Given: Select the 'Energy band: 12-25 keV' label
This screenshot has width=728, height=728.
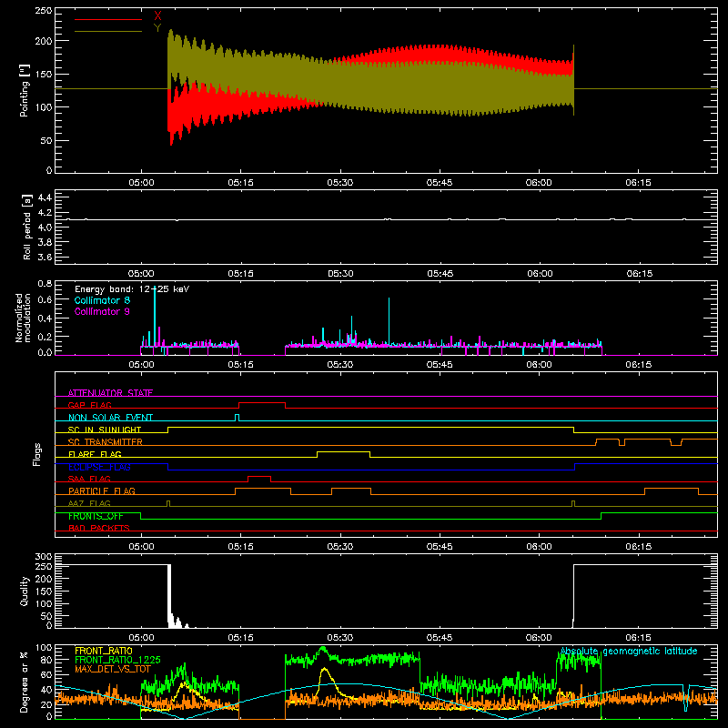Looking at the screenshot, I should (132, 289).
